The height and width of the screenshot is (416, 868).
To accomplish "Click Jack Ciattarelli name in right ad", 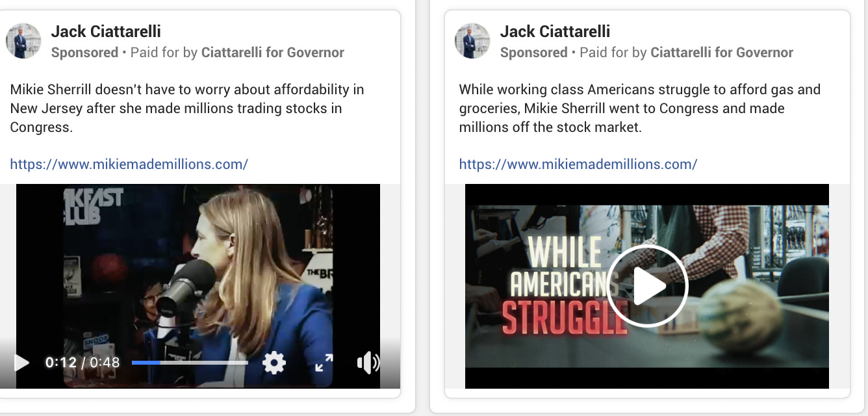I will tap(555, 31).
